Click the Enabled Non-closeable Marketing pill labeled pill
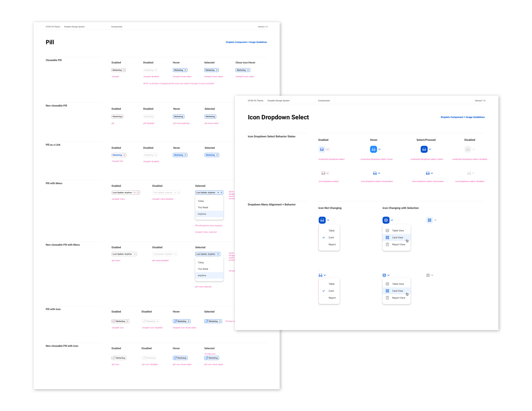 [x=118, y=117]
